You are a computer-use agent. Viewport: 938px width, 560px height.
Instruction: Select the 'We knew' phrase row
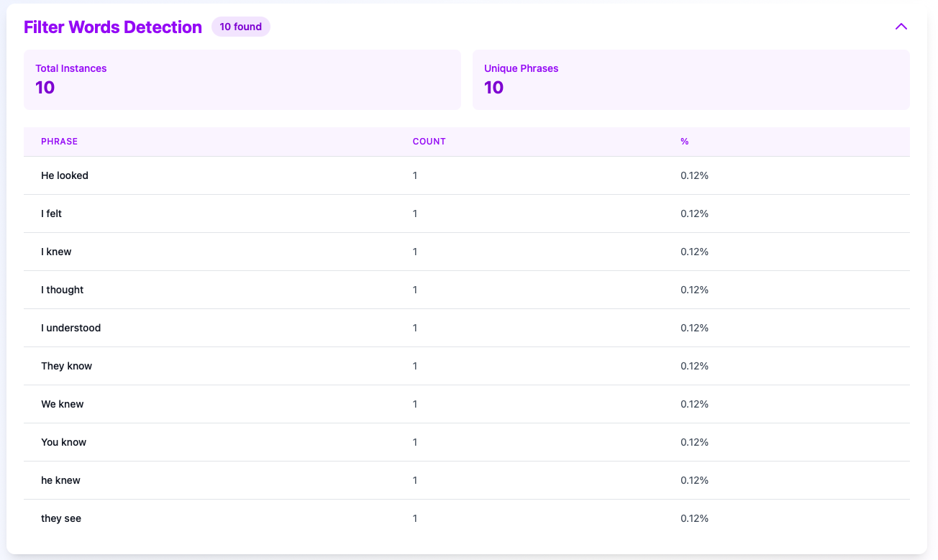click(x=63, y=404)
